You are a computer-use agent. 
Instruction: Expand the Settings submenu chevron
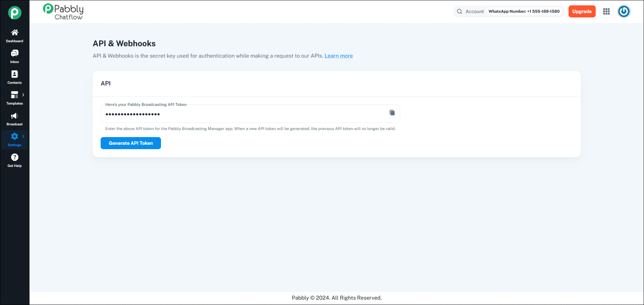(x=23, y=136)
